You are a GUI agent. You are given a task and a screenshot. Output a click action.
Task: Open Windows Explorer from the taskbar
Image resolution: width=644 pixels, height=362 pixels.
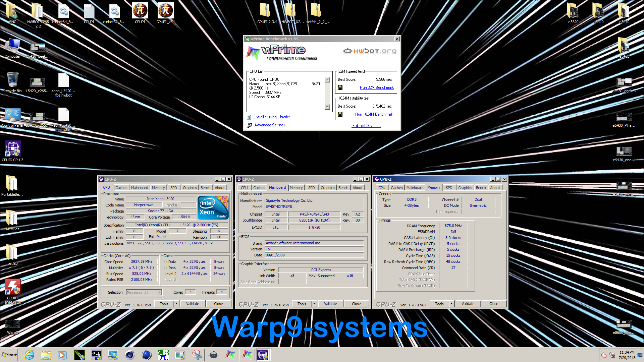(46, 355)
